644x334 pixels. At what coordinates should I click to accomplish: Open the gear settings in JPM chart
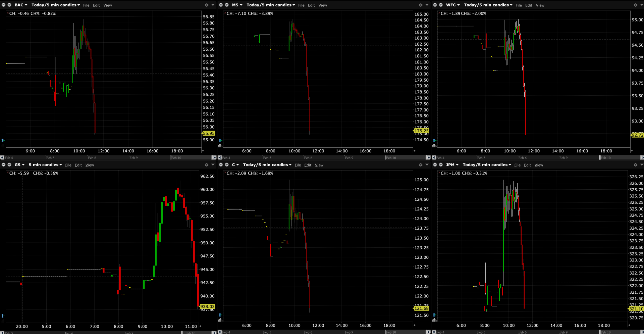click(x=635, y=165)
